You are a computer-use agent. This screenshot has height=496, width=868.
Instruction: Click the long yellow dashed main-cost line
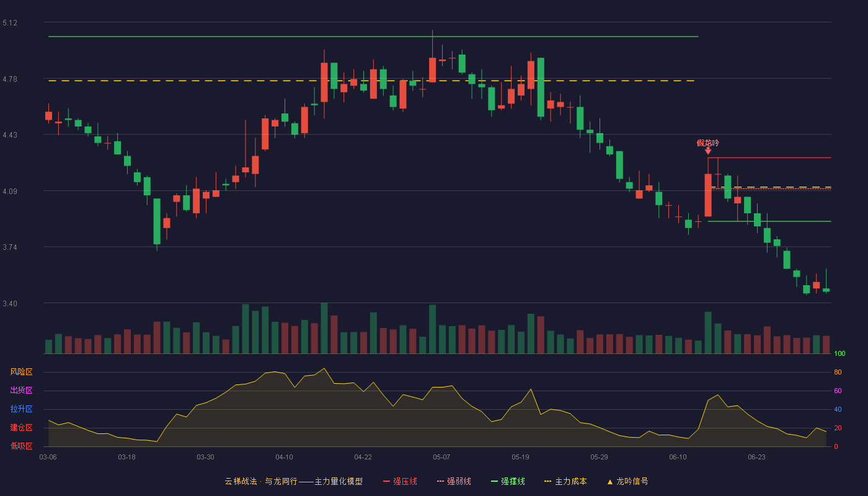coord(371,81)
